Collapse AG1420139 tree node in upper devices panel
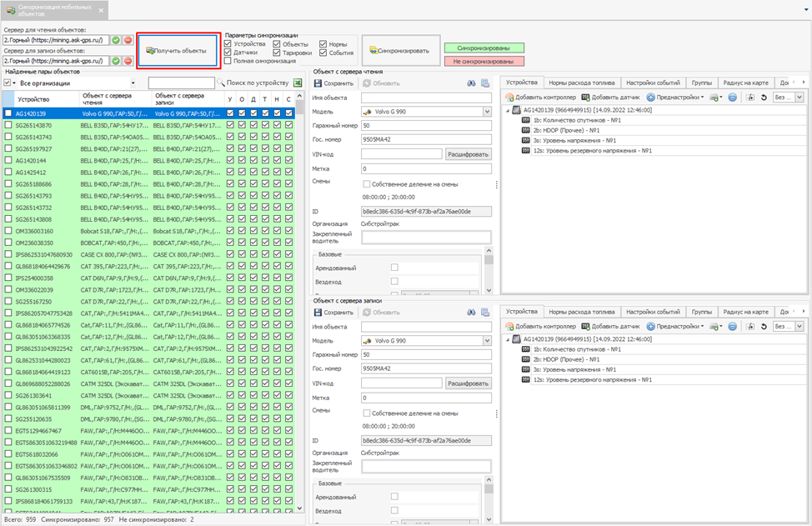This screenshot has width=812, height=526. 508,109
